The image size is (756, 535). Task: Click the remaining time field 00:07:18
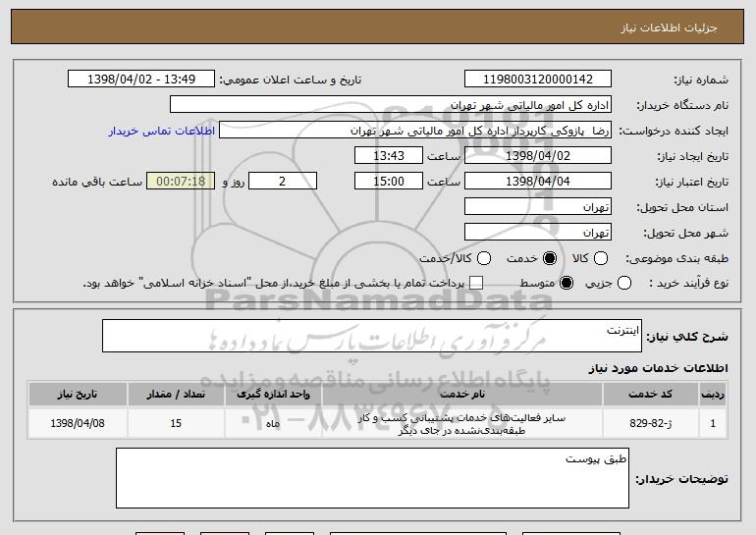181,182
